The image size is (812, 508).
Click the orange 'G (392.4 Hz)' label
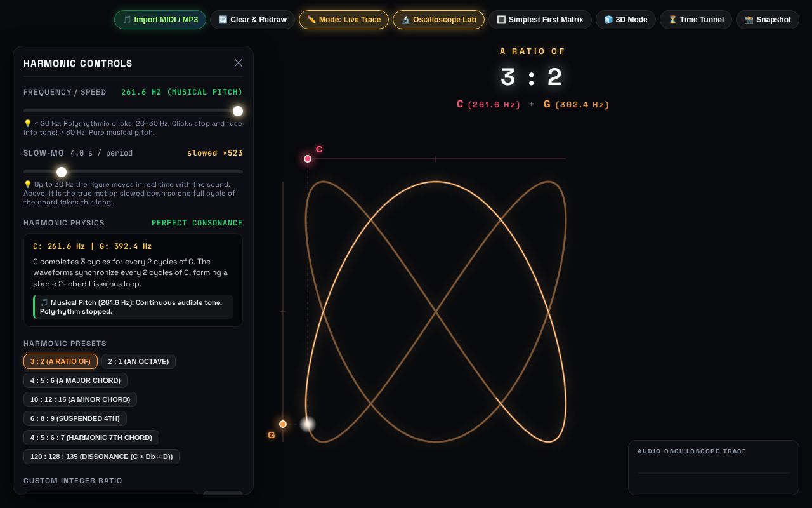pos(576,104)
